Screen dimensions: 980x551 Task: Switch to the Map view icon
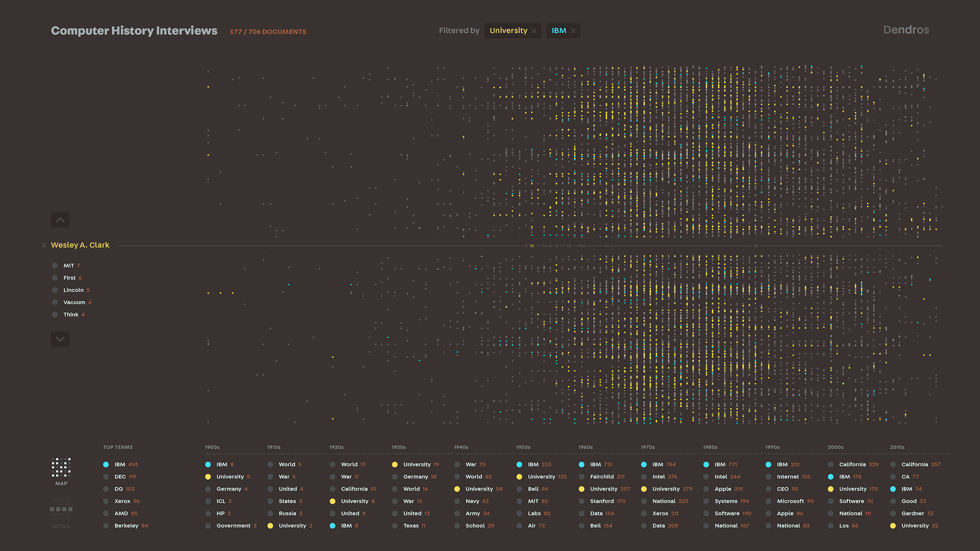tap(61, 468)
